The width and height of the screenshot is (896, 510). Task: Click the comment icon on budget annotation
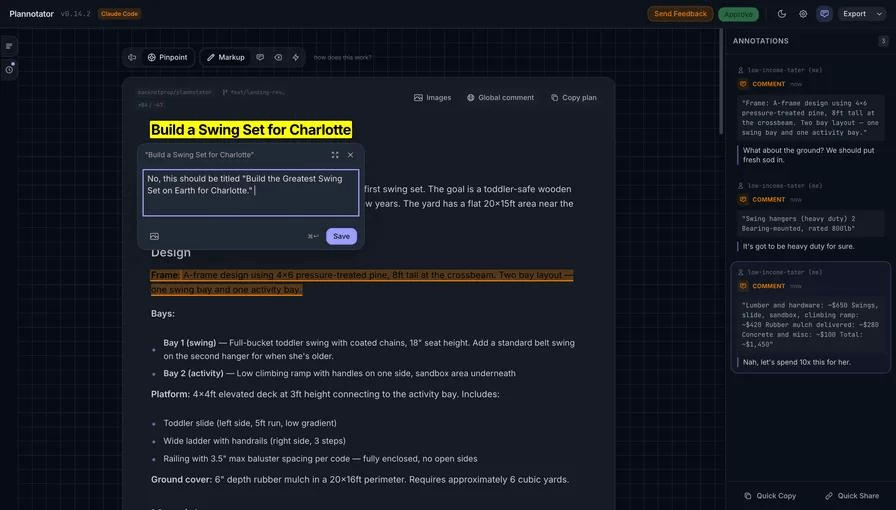coord(743,286)
